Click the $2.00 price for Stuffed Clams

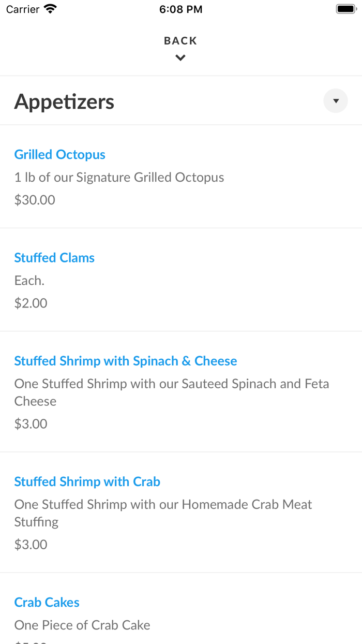click(x=31, y=303)
